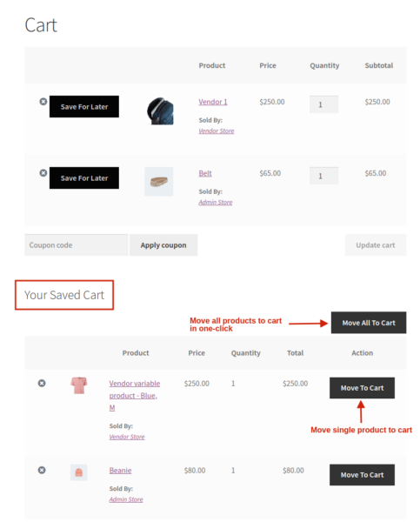Remove Belt item using the X icon

pyautogui.click(x=43, y=173)
